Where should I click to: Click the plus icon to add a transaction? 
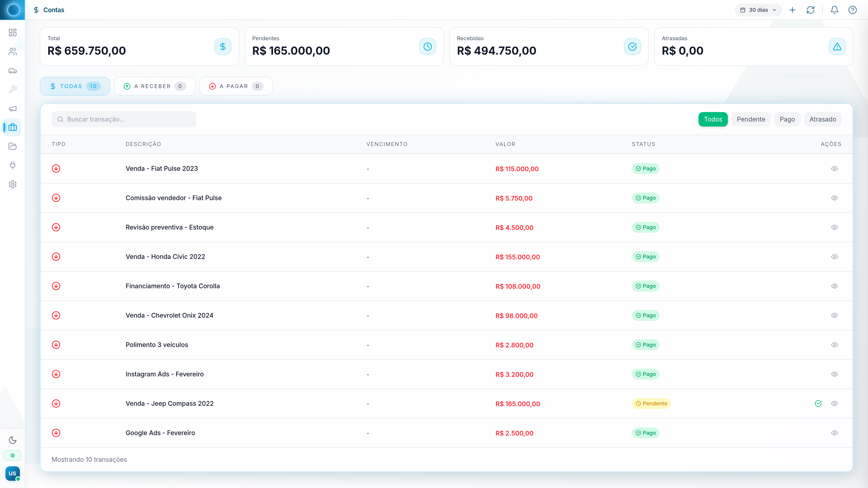pos(793,10)
